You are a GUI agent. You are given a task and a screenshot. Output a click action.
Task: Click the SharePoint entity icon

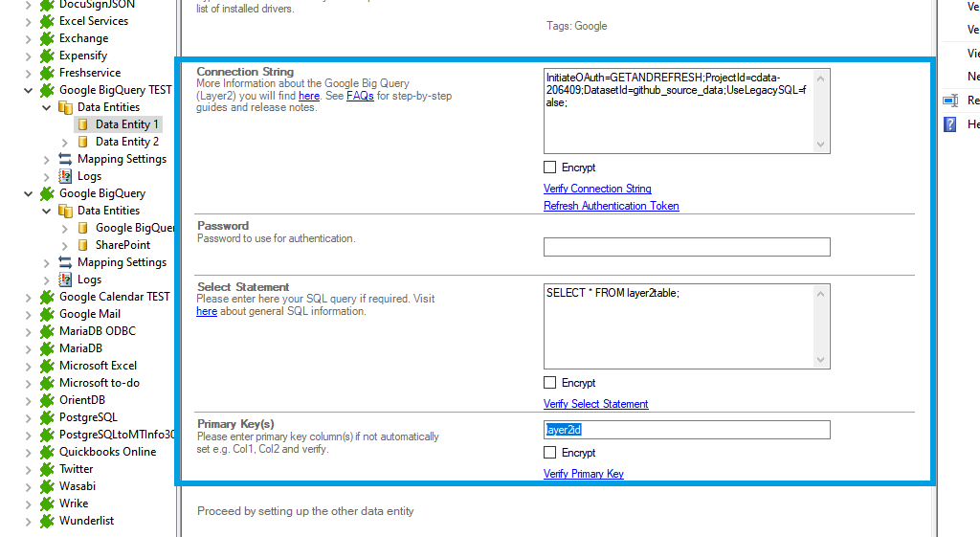coord(82,245)
